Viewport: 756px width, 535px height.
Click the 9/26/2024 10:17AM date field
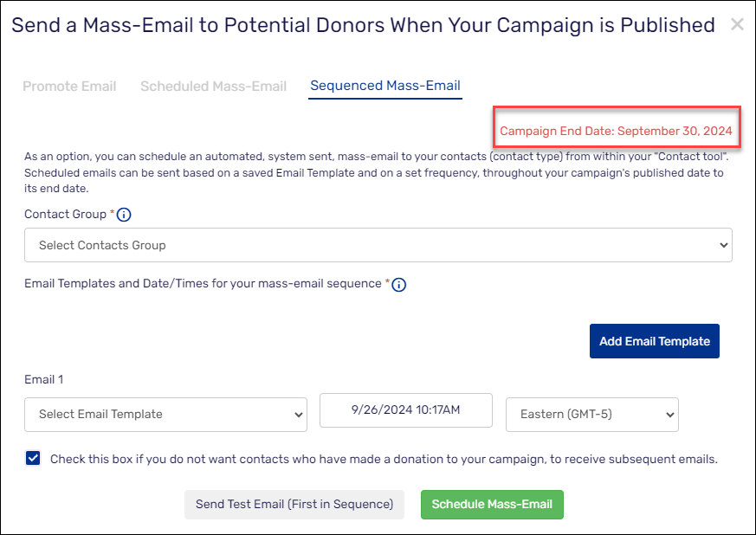coord(406,410)
